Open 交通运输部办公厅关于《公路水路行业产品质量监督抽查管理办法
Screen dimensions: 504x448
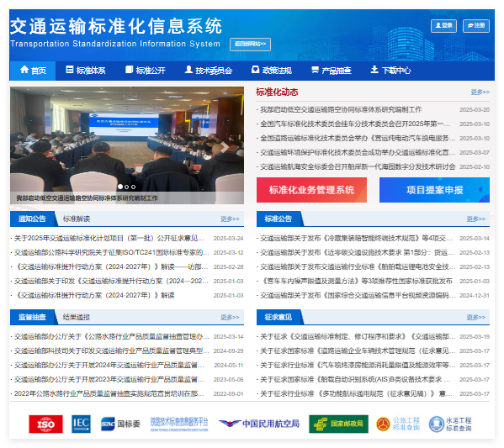pyautogui.click(x=111, y=336)
